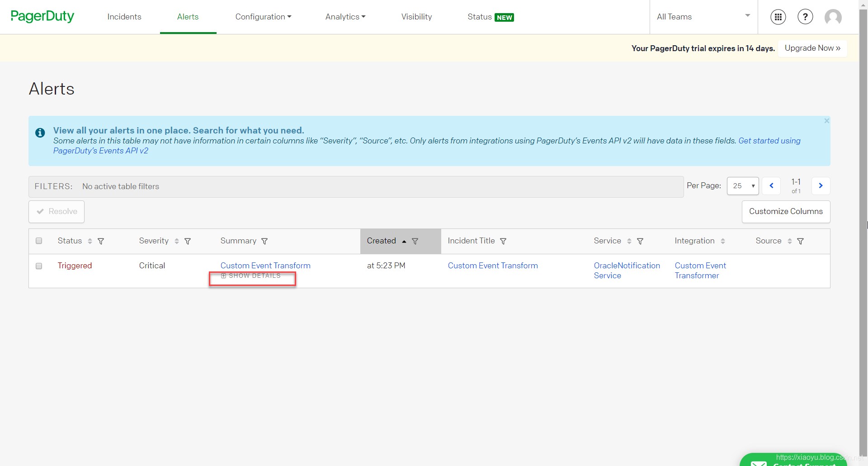The image size is (868, 466).
Task: Click the Triggered status text
Action: 75,266
